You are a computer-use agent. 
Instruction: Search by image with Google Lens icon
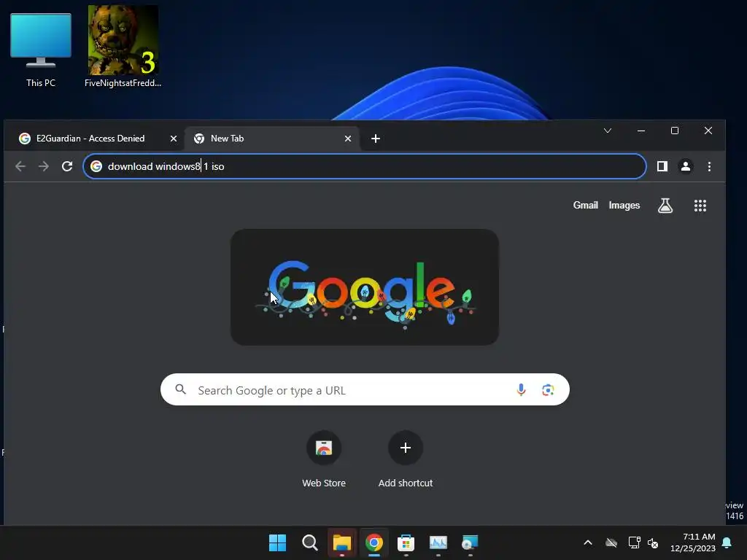(x=548, y=389)
